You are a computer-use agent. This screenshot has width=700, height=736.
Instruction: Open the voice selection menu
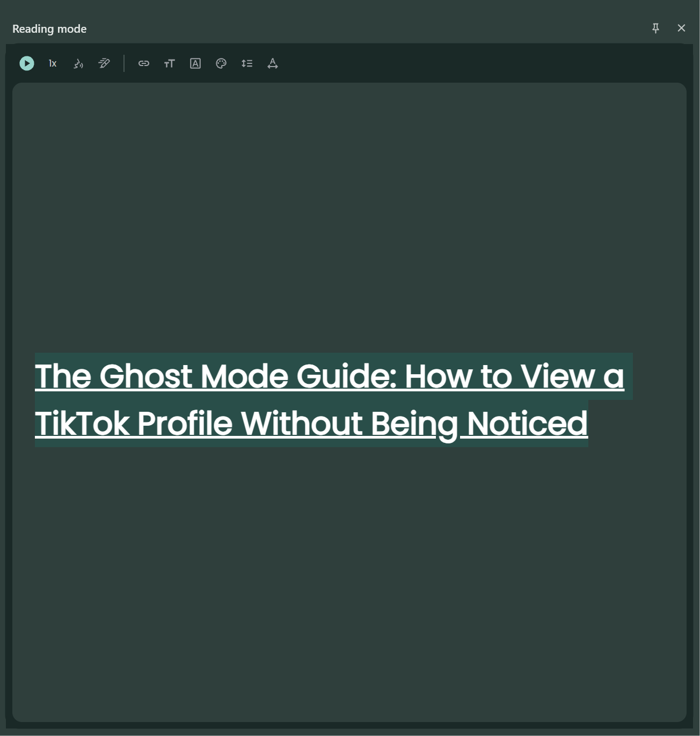(x=78, y=63)
